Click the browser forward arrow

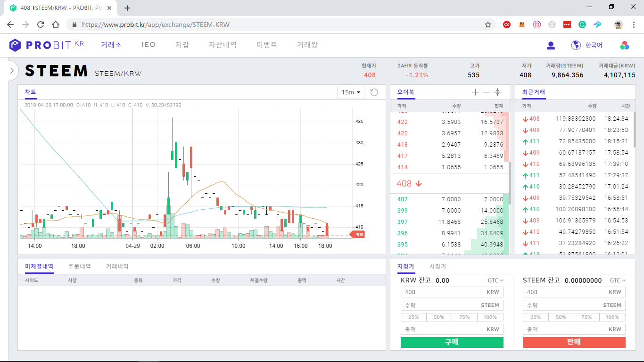tap(25, 25)
